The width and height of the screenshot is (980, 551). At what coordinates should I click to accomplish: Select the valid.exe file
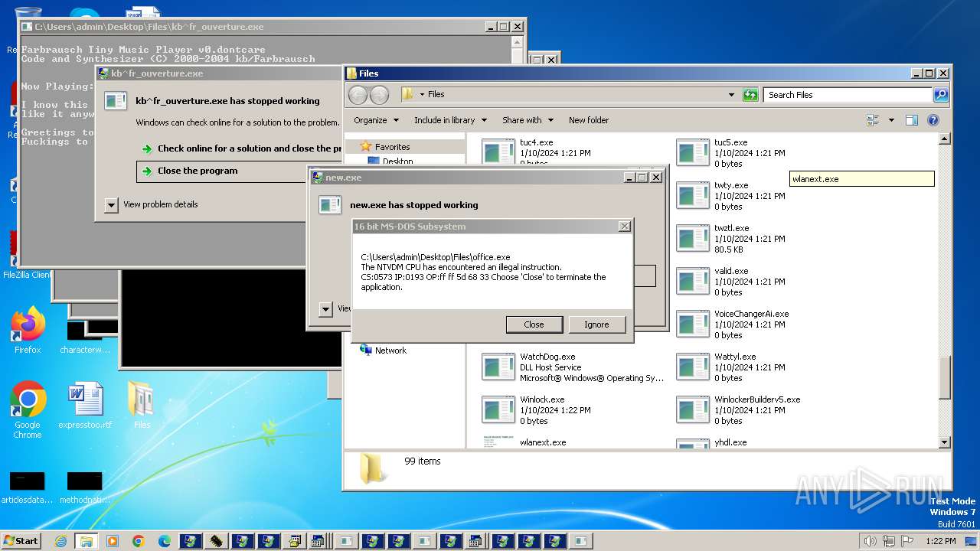767,282
